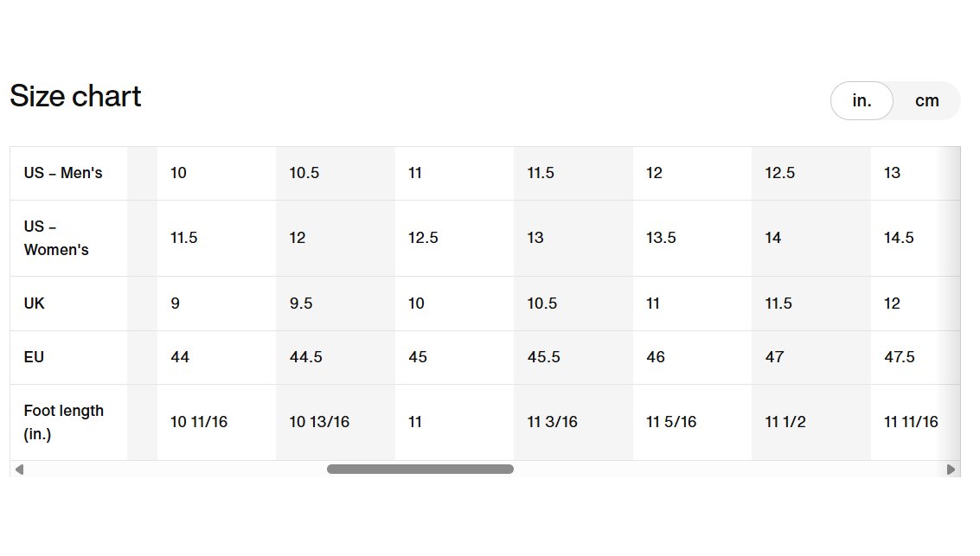Click foot length 11 1/2 cell
Image resolution: width=980 pixels, height=556 pixels.
(x=811, y=422)
